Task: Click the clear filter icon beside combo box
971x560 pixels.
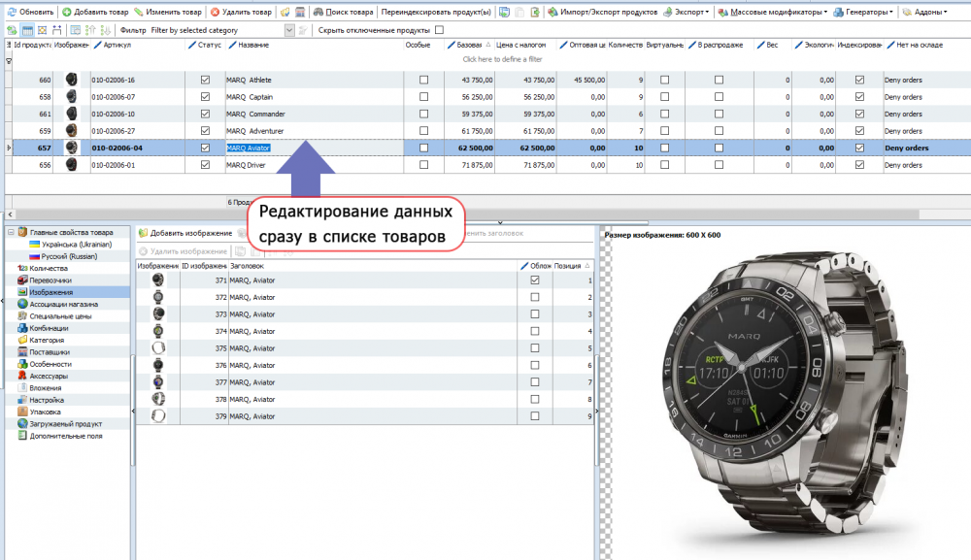Action: (303, 30)
